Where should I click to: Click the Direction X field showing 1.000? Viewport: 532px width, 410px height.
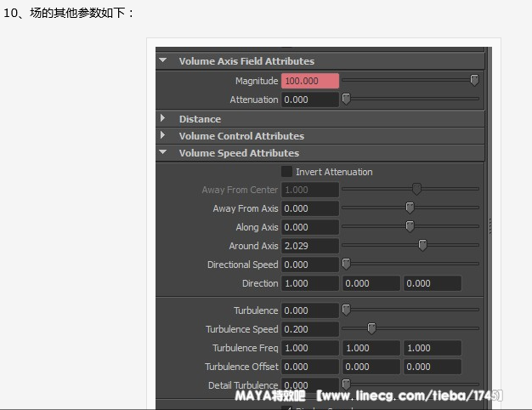point(310,283)
